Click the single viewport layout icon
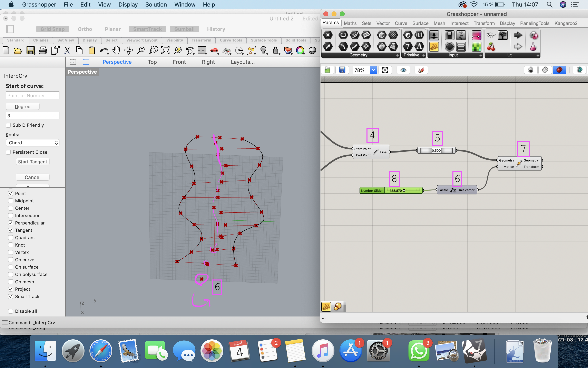Image resolution: width=588 pixels, height=368 pixels. pyautogui.click(x=86, y=62)
